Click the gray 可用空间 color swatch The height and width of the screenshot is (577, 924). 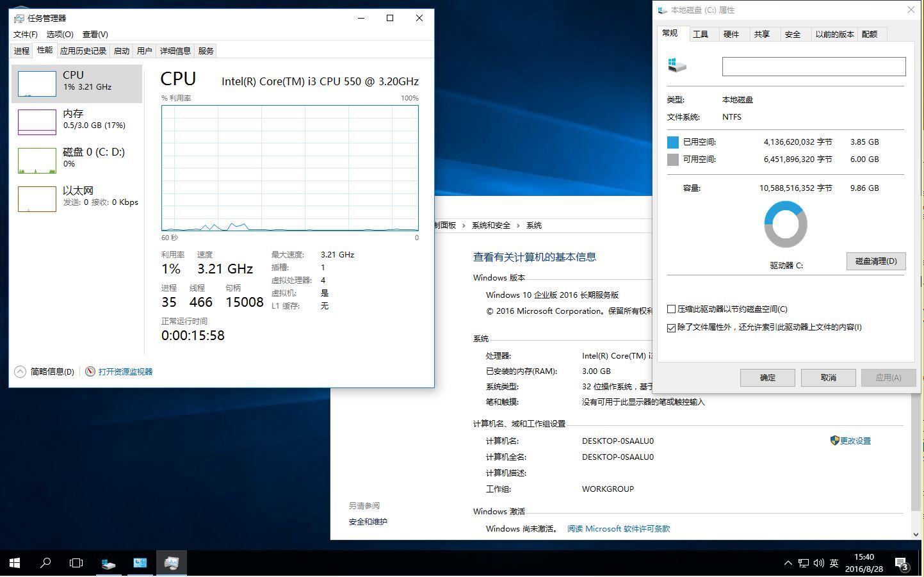pos(673,159)
